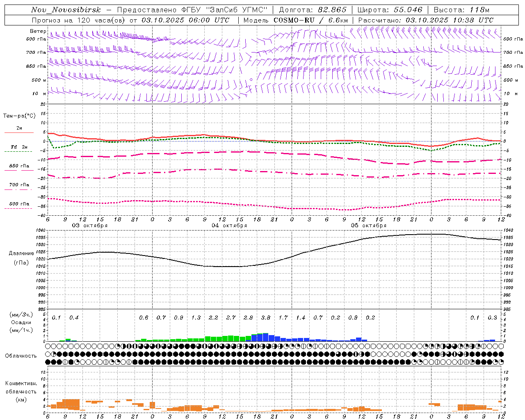Click the 0.3 precipitation total
Viewport: 525px width, 420px height.
pyautogui.click(x=492, y=318)
